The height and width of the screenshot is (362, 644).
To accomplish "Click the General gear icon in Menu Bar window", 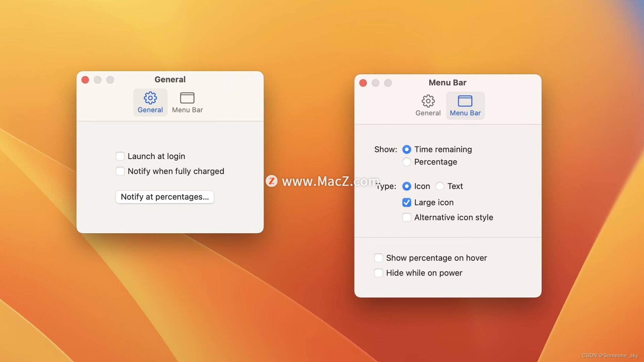I will coord(428,100).
